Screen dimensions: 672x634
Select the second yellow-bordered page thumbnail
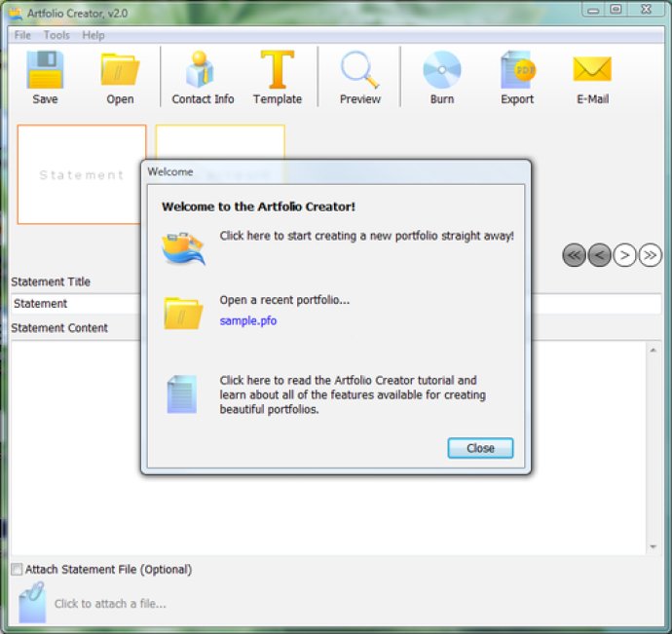pos(220,142)
